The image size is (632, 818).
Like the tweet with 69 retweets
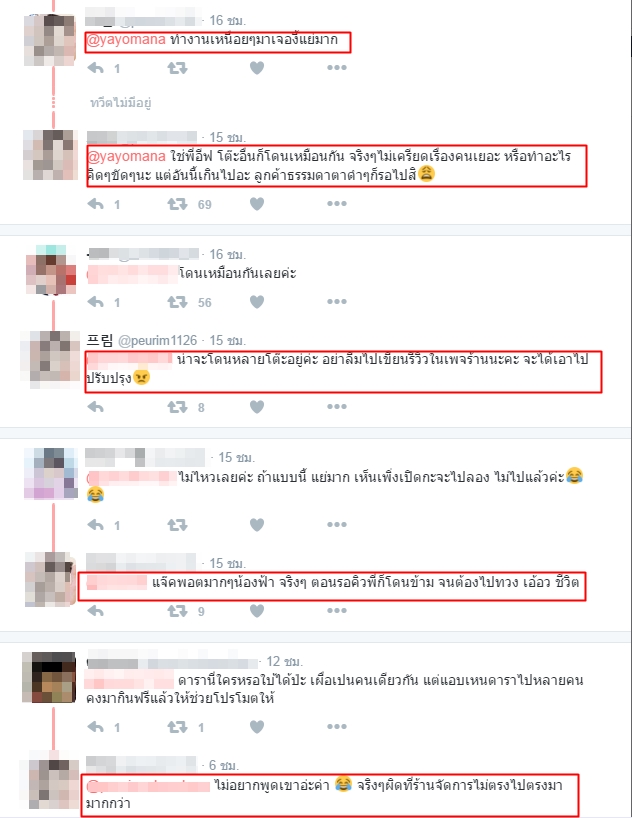(x=257, y=204)
